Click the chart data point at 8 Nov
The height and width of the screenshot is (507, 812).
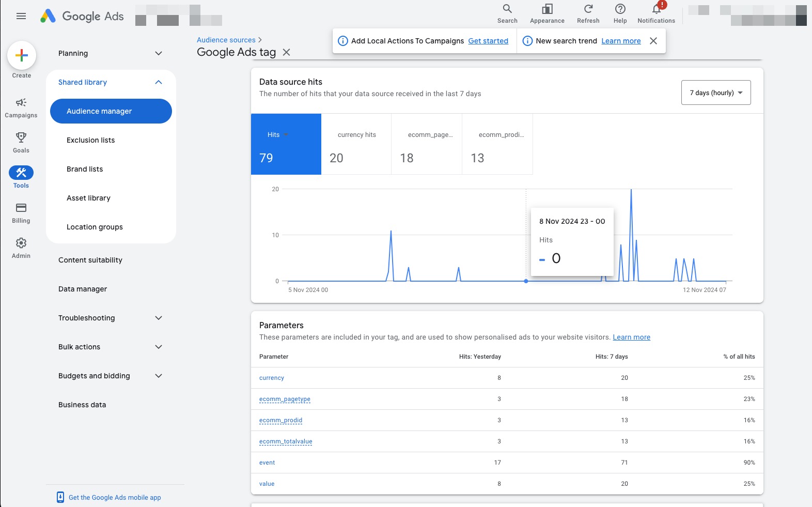pos(526,281)
